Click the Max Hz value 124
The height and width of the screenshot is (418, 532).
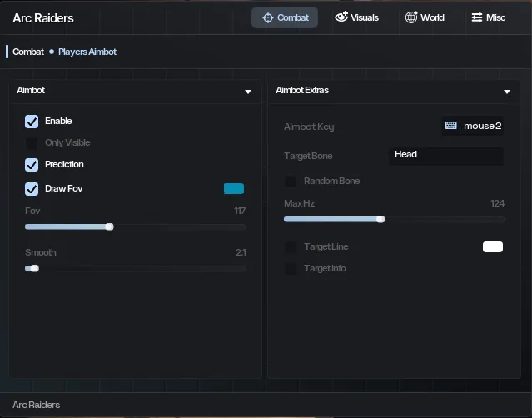pyautogui.click(x=497, y=203)
